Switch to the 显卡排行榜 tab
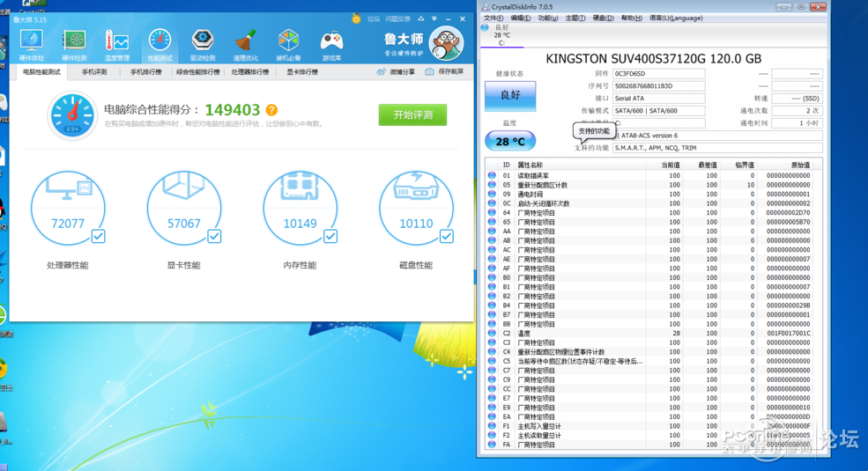Screen dimensions: 868x471 point(302,72)
